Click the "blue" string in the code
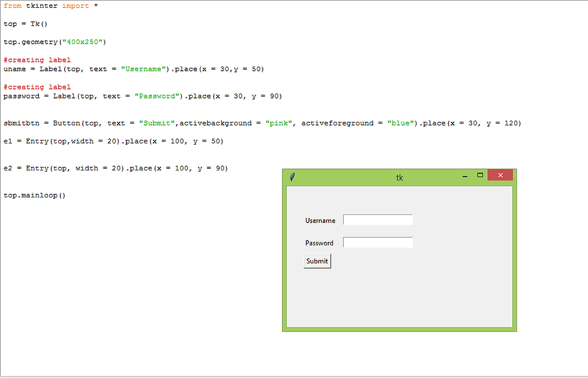Image resolution: width=588 pixels, height=378 pixels. point(401,123)
